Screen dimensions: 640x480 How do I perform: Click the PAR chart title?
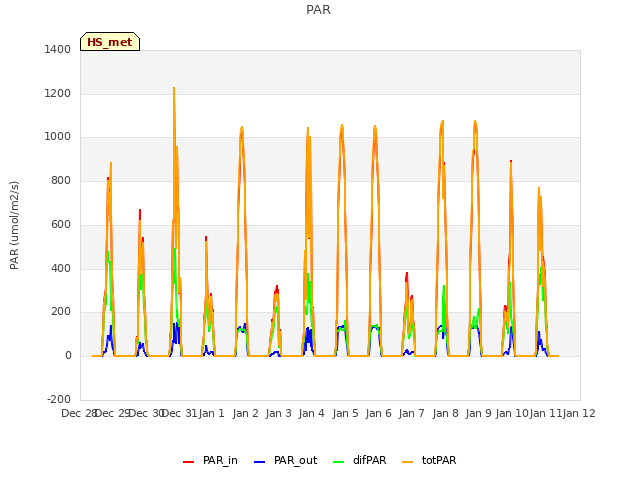318,9
